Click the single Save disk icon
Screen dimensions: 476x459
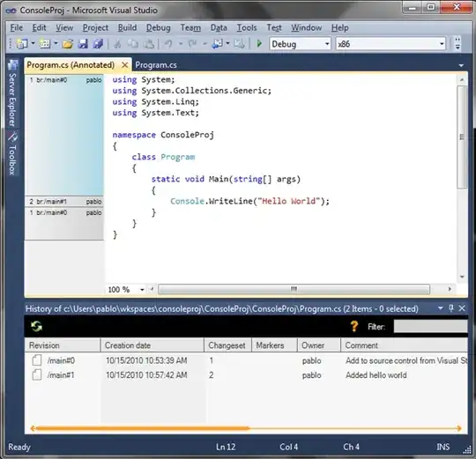pyautogui.click(x=83, y=44)
